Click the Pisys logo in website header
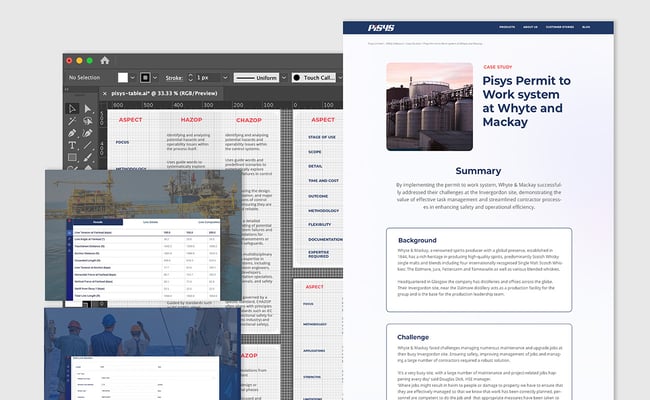The height and width of the screenshot is (400, 650). pos(381,28)
